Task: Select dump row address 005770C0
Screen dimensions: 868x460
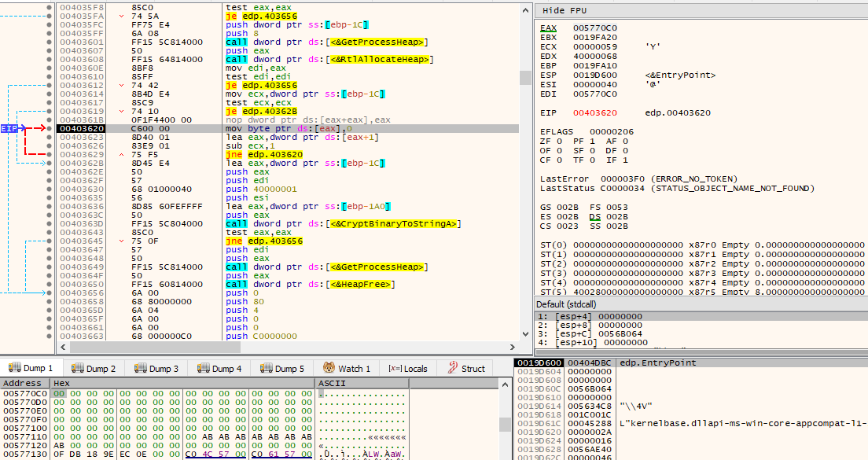Action: coord(25,394)
